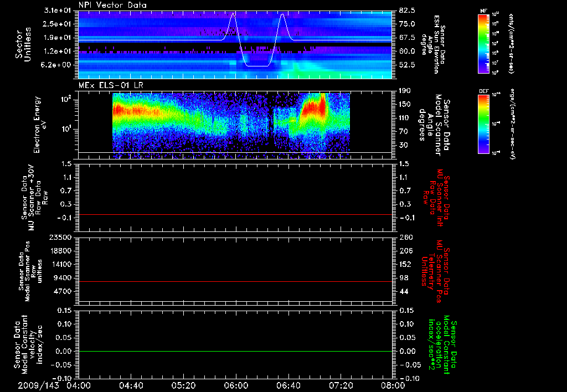
Task: Click the NF color scale bar
Action: coord(483,43)
